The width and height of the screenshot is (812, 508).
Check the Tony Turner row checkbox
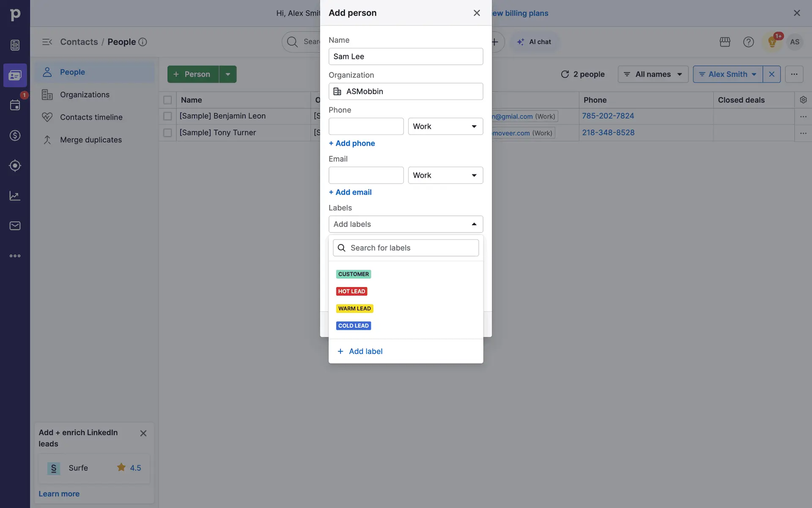pyautogui.click(x=167, y=133)
